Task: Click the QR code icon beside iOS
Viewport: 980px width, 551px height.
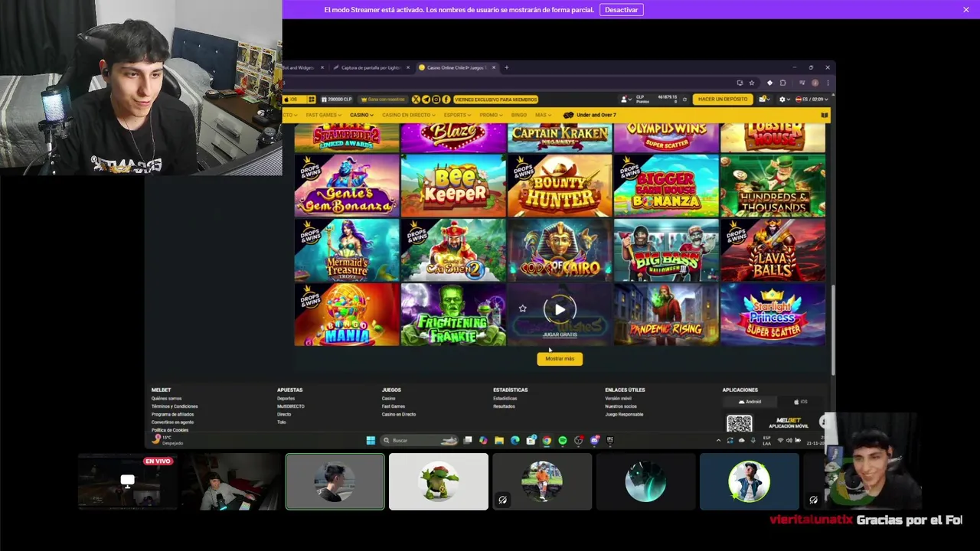Action: pyautogui.click(x=312, y=99)
